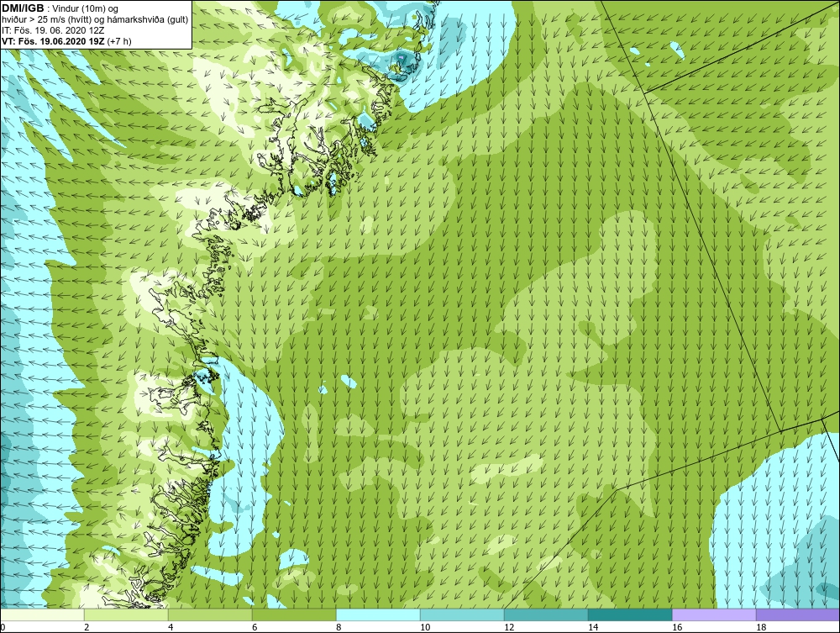840x633 pixels.
Task: Click the 12–14 m/s teal legend color
Action: tap(546, 615)
